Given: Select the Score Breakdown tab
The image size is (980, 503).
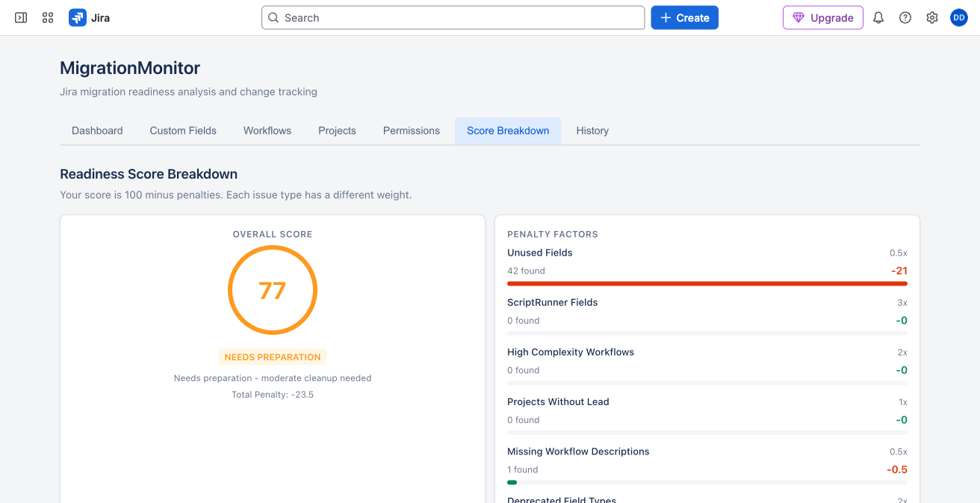Looking at the screenshot, I should 508,130.
